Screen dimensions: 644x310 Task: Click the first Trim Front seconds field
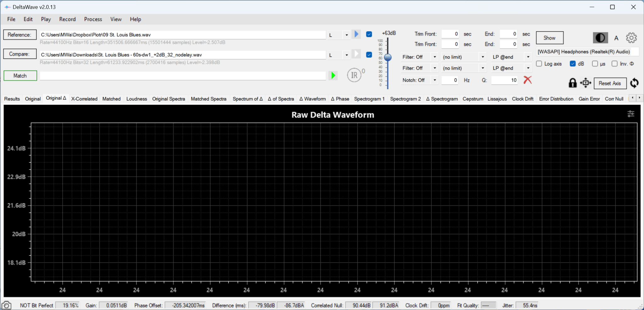pos(450,34)
